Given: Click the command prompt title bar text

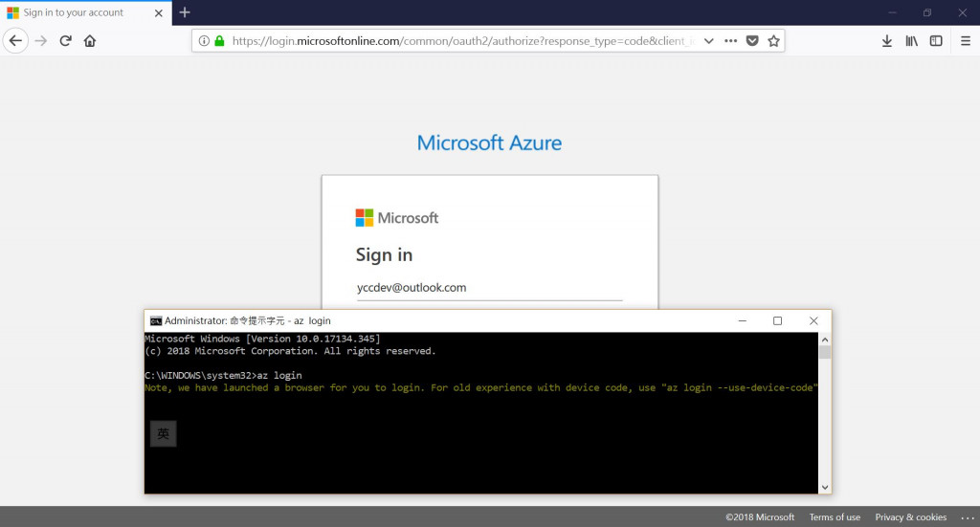Looking at the screenshot, I should pyautogui.click(x=248, y=321).
